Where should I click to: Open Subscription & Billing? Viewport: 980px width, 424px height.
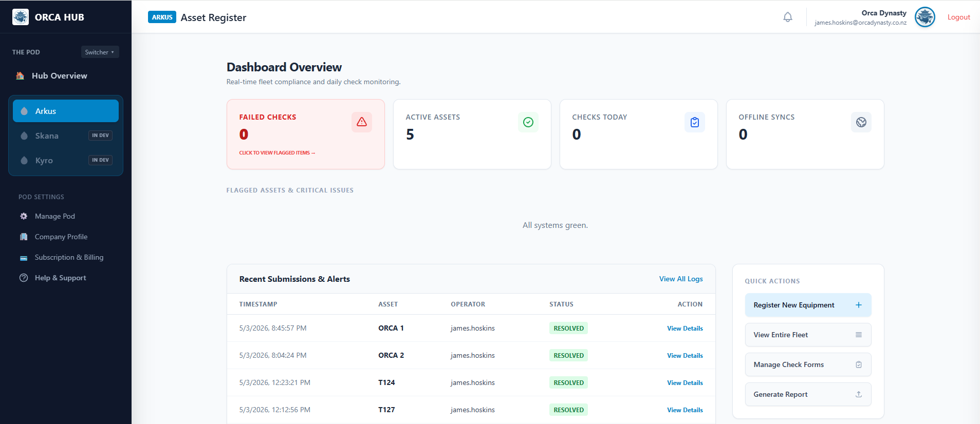tap(69, 257)
